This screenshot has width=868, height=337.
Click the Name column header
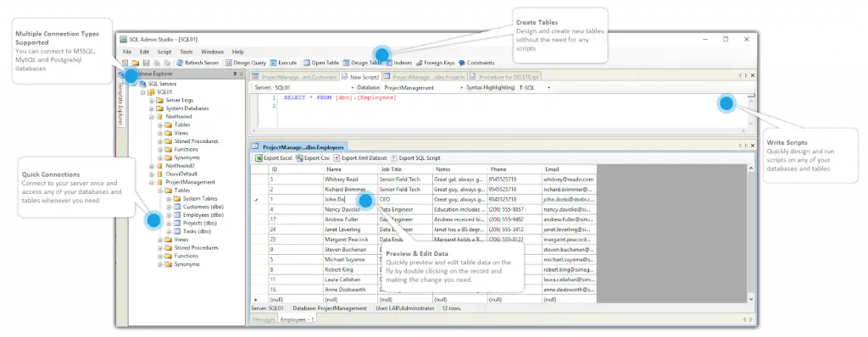pyautogui.click(x=351, y=168)
